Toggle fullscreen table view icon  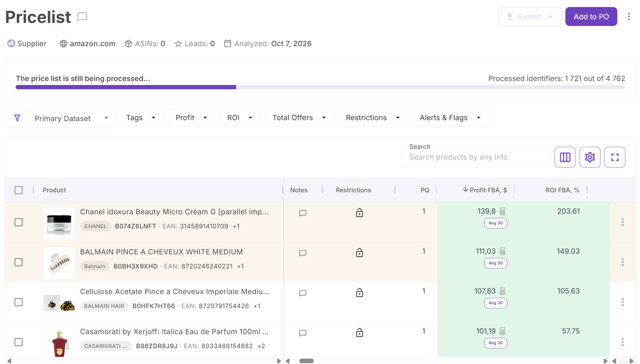pyautogui.click(x=615, y=157)
